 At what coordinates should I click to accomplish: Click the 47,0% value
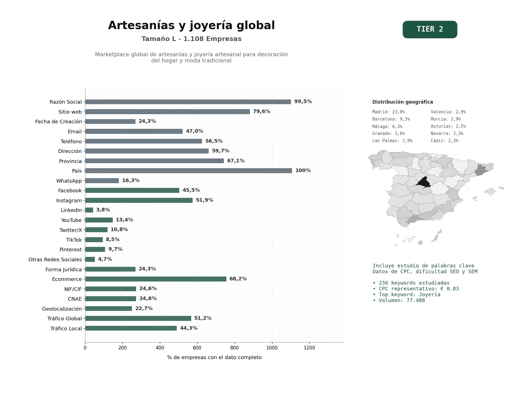[195, 131]
